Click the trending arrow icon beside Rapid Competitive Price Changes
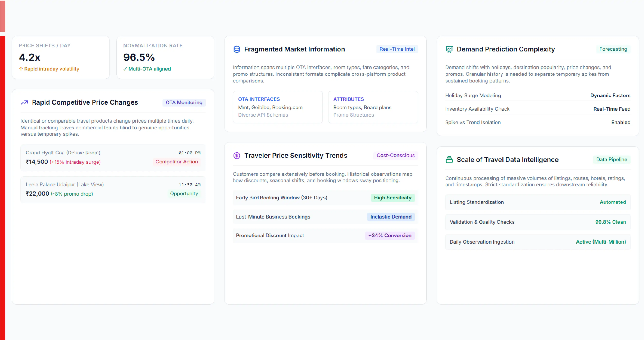Image resolution: width=644 pixels, height=340 pixels. tap(24, 102)
